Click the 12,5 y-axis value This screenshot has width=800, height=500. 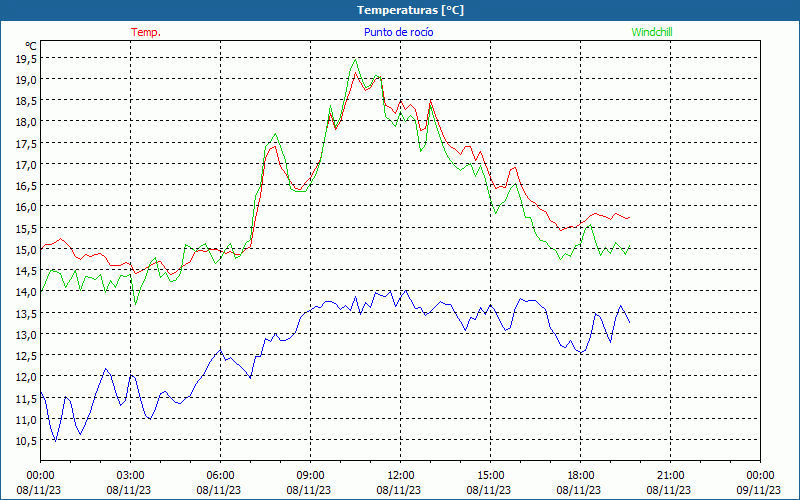26,356
